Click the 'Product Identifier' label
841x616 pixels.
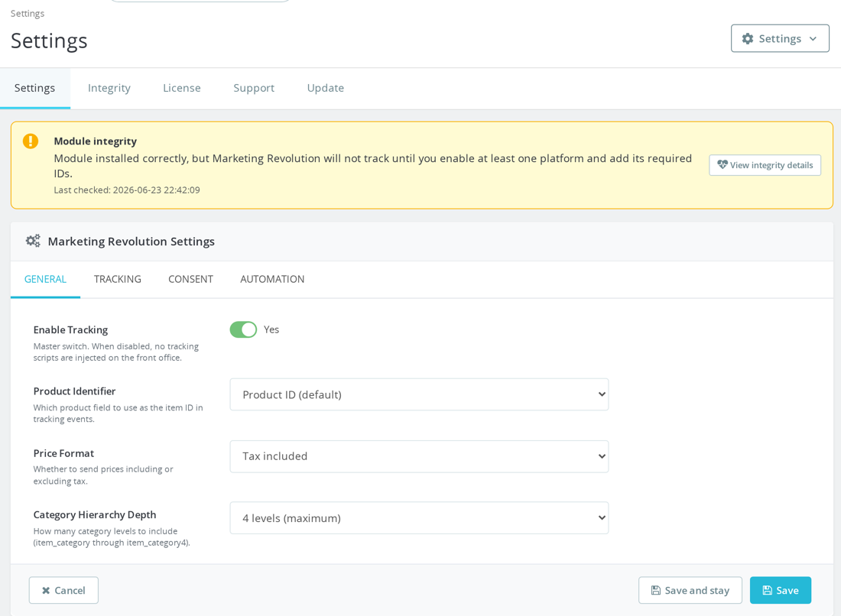pyautogui.click(x=75, y=391)
